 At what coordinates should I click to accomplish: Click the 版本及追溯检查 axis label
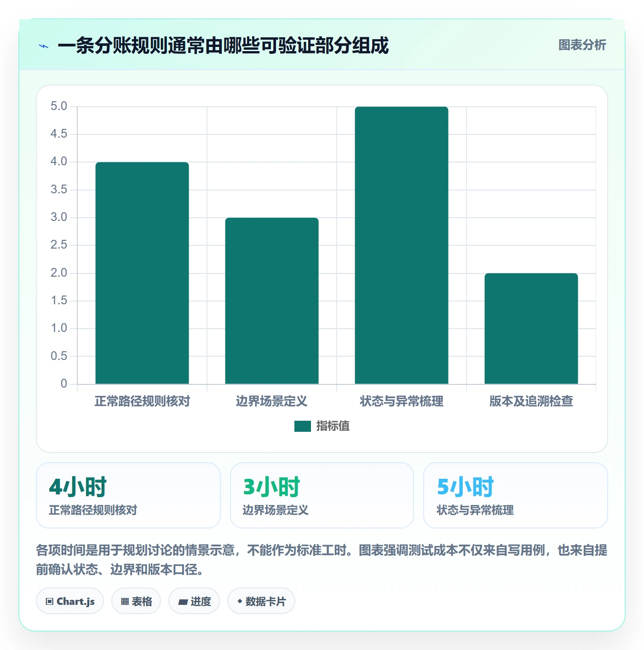531,401
